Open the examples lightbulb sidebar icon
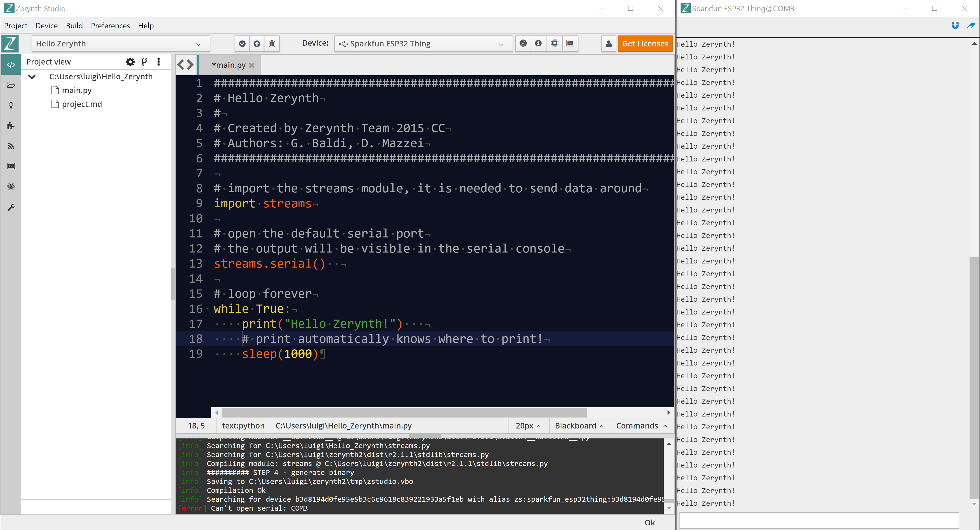Viewport: 980px width, 530px height. (11, 105)
